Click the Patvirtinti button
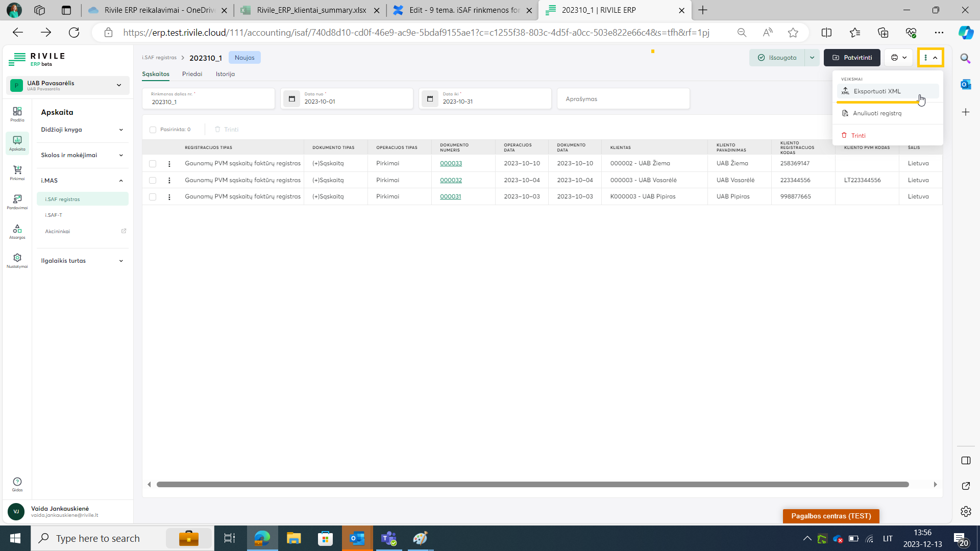The image size is (980, 551). [852, 58]
